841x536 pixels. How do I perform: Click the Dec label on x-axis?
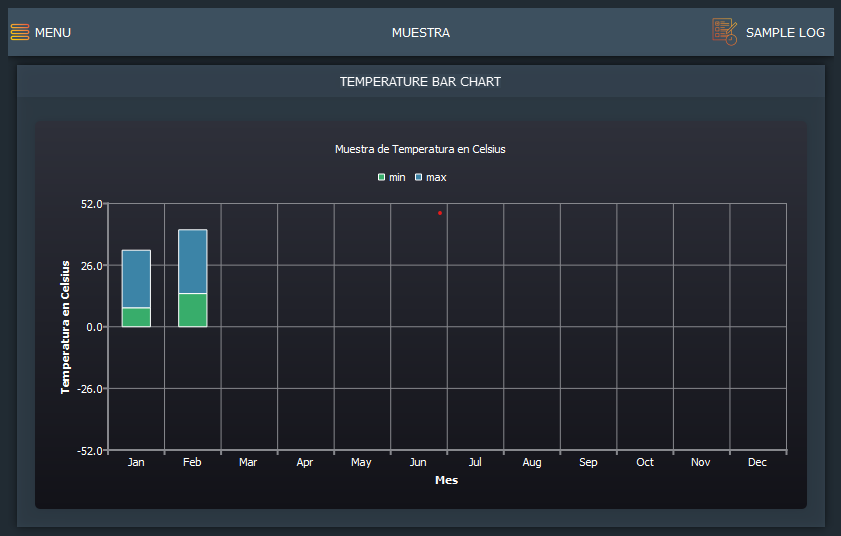click(757, 462)
